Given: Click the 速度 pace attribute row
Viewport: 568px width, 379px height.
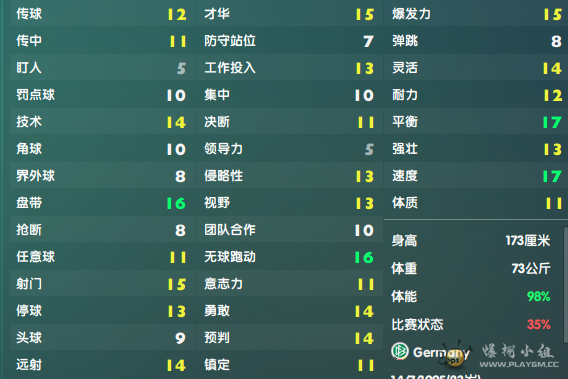Looking at the screenshot, I should click(476, 176).
